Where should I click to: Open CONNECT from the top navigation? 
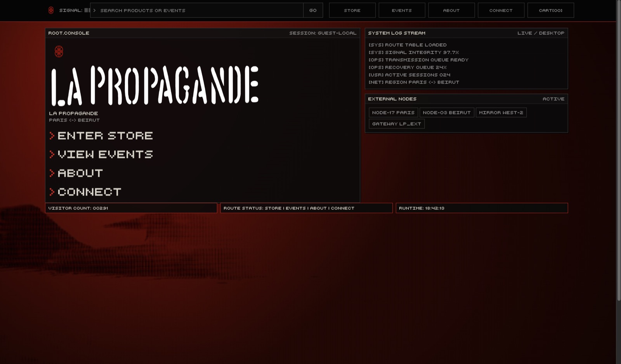click(501, 10)
